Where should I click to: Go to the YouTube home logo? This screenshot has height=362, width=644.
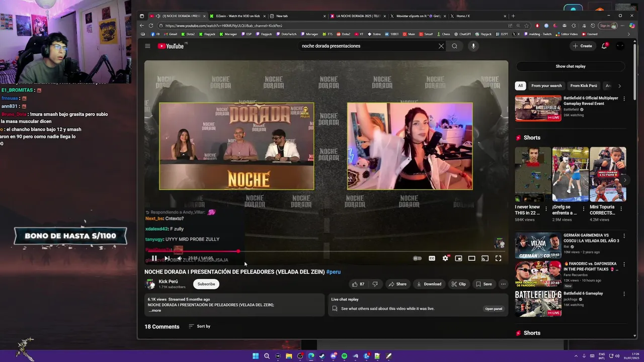coord(171,46)
